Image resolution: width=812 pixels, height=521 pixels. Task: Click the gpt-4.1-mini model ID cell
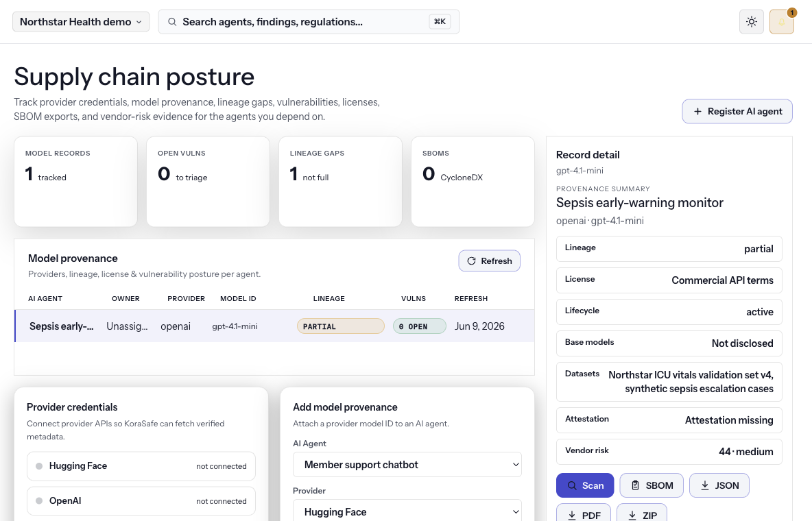pyautogui.click(x=235, y=326)
